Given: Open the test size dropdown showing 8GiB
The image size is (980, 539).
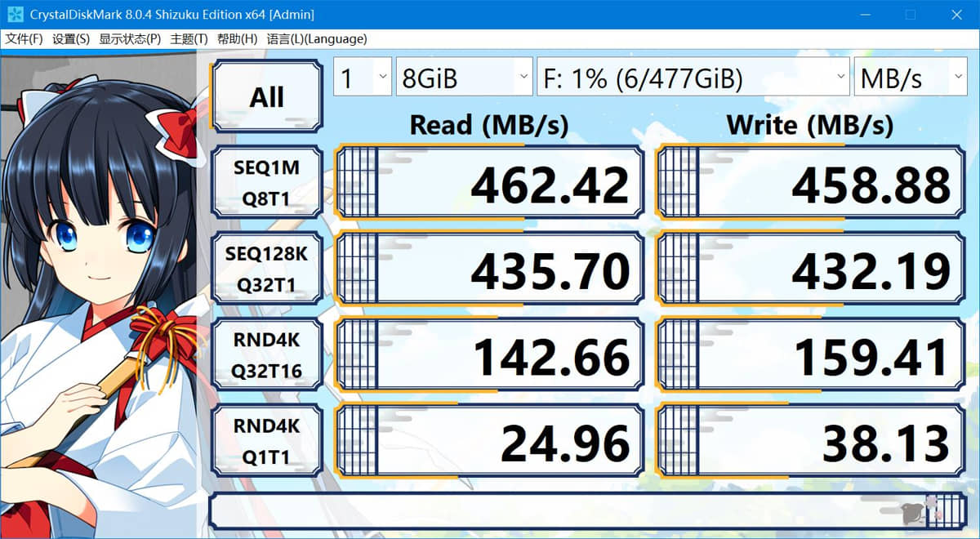Looking at the screenshot, I should click(465, 77).
